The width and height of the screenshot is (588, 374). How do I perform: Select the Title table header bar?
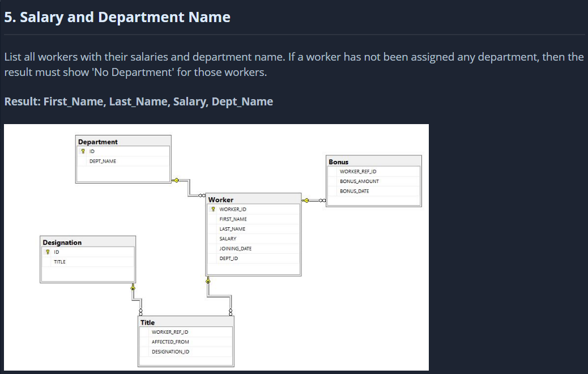click(x=147, y=322)
